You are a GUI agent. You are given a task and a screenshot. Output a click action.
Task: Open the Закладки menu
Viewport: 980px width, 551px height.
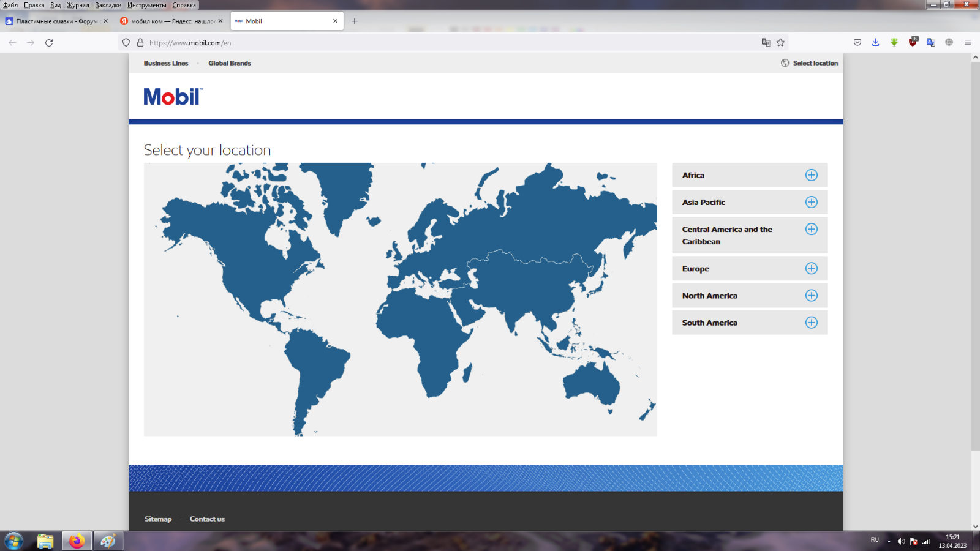coord(108,5)
